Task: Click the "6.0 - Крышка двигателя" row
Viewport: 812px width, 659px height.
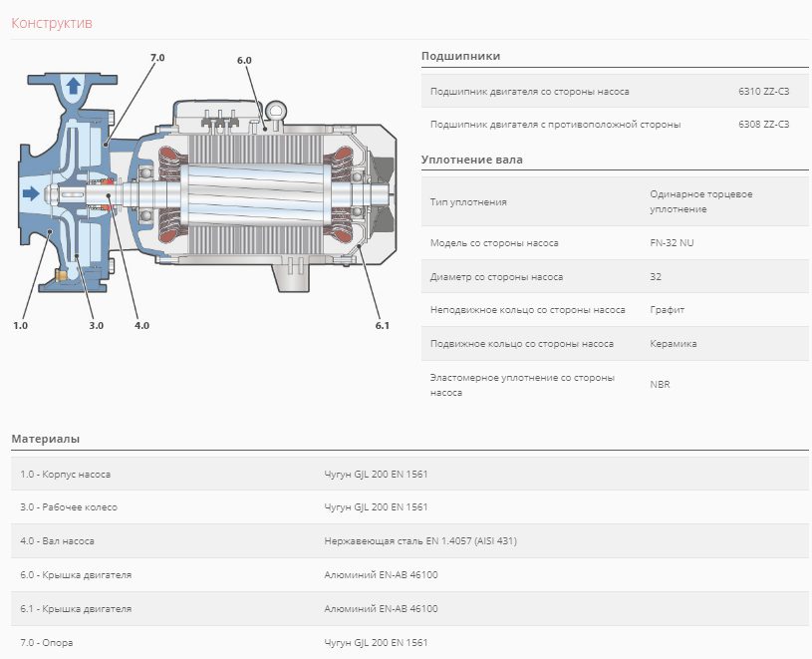Action: 409,575
